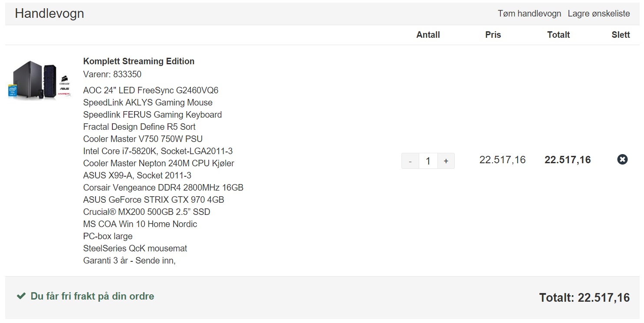Click Intel Core i7-5820K line
This screenshot has width=644, height=323.
point(158,151)
